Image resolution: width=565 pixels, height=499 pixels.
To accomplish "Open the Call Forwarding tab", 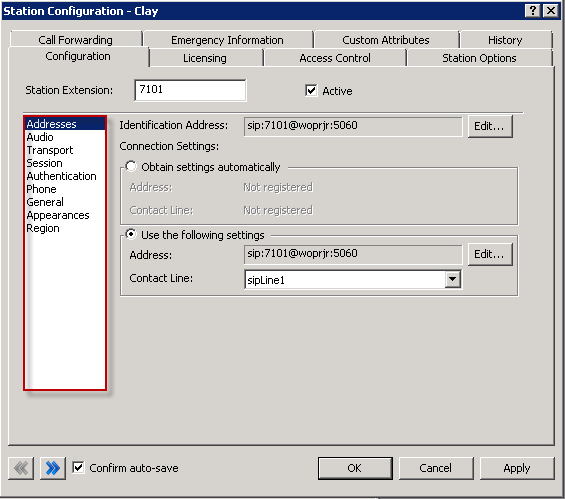I will click(76, 40).
